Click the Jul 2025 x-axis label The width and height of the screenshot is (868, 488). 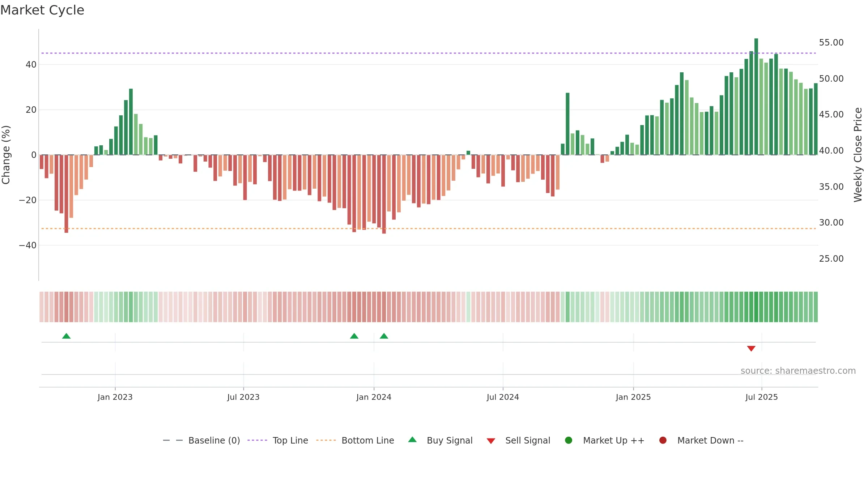[762, 397]
